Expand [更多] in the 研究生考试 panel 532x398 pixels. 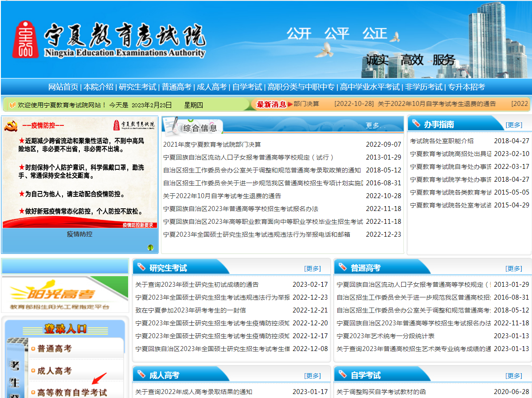point(313,269)
